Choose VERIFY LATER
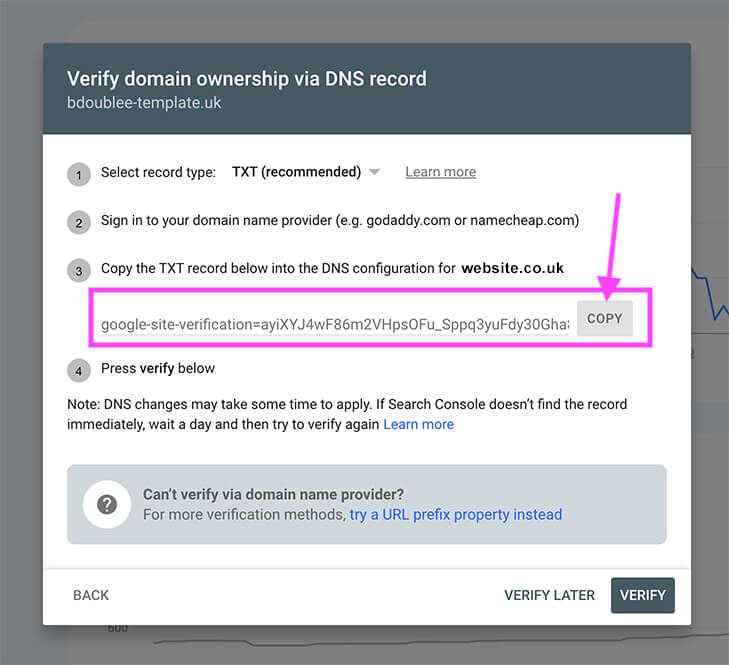 pyautogui.click(x=549, y=595)
